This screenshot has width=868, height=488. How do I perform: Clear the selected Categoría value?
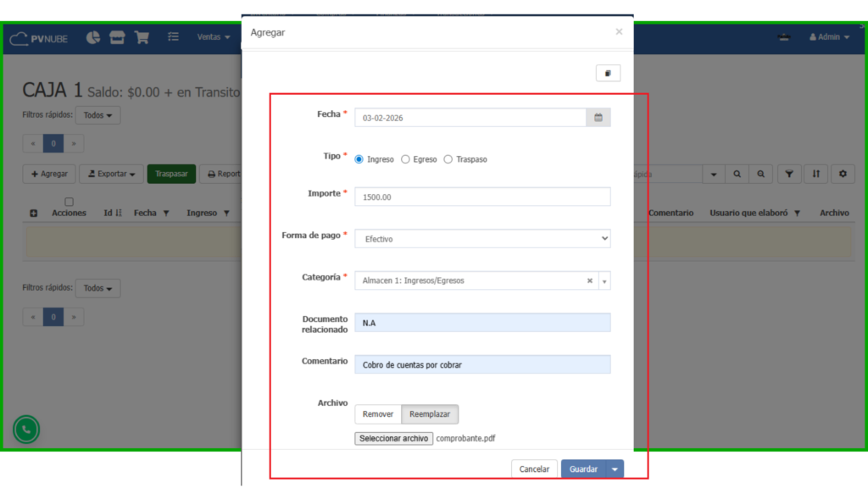click(590, 280)
